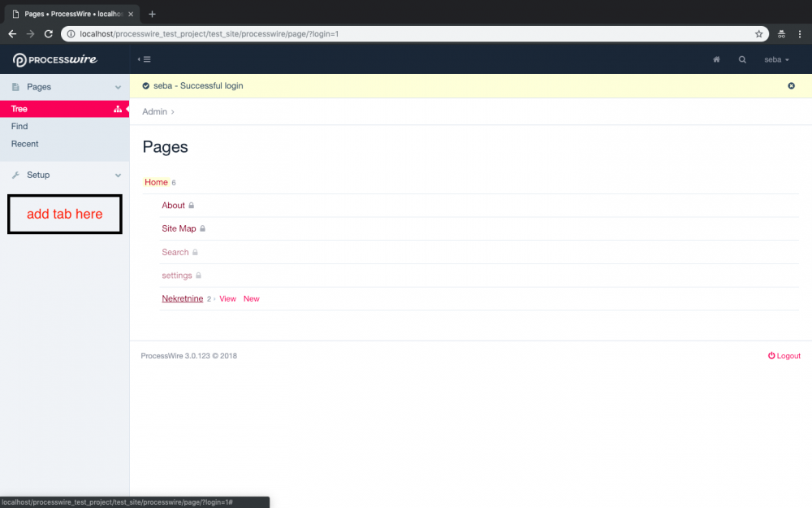
Task: Open Recent from the Pages sidebar
Action: pos(25,144)
